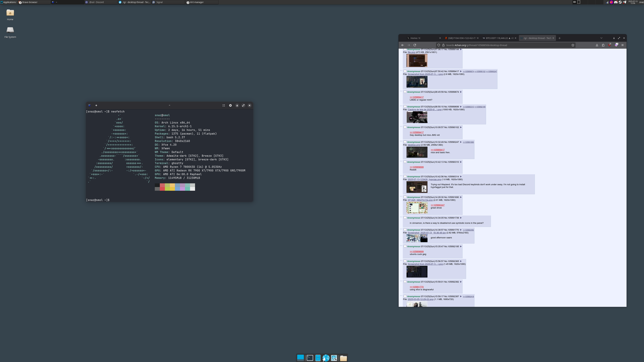Tick checkbox on post No.105889417

(x=405, y=71)
